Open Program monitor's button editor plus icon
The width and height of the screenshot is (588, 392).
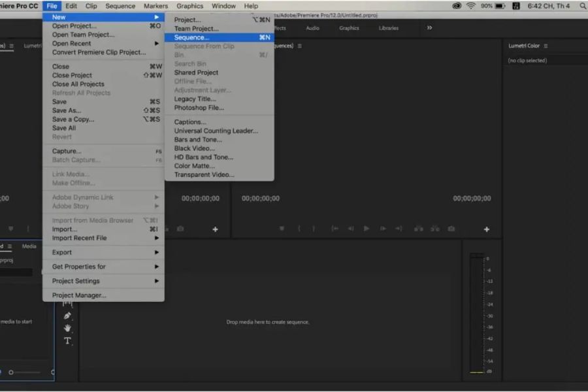(x=486, y=229)
